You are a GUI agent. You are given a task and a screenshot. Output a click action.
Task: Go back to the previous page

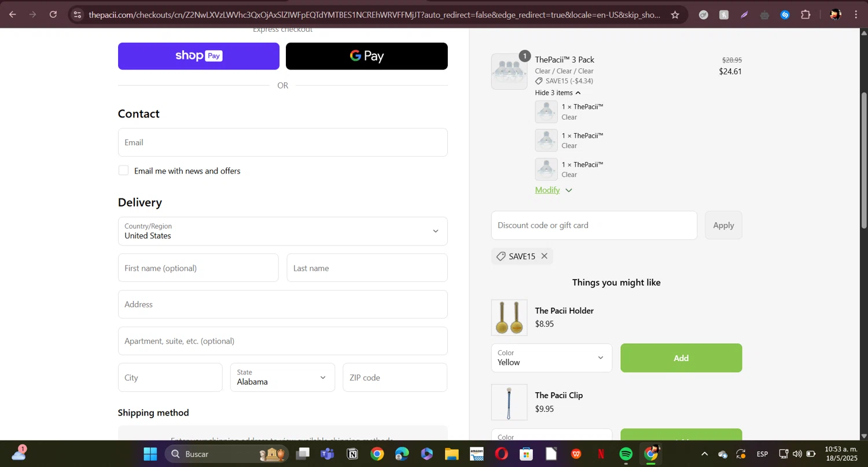[12, 14]
